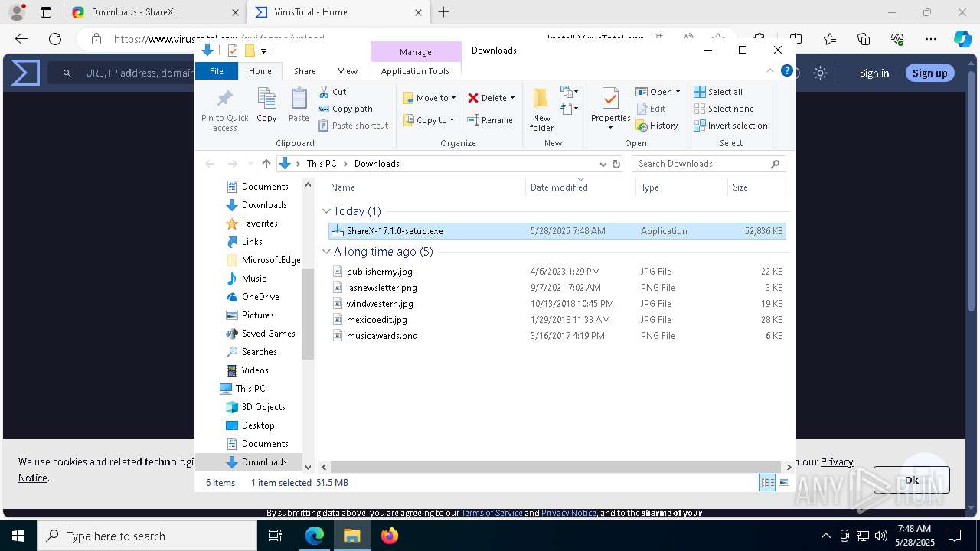Select publishermy.jpg file
Screen dimensions: 980x551
[557, 272]
